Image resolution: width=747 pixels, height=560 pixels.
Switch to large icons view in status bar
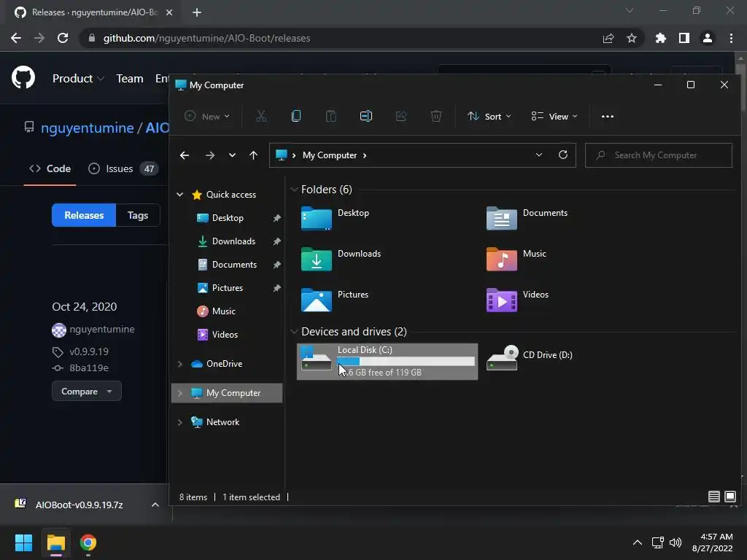[x=729, y=497]
